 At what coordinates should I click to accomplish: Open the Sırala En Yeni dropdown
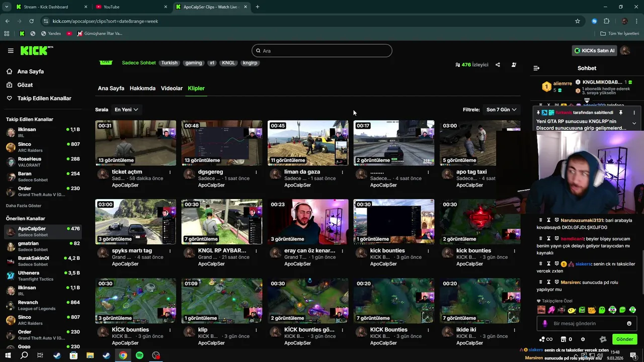[126, 110]
